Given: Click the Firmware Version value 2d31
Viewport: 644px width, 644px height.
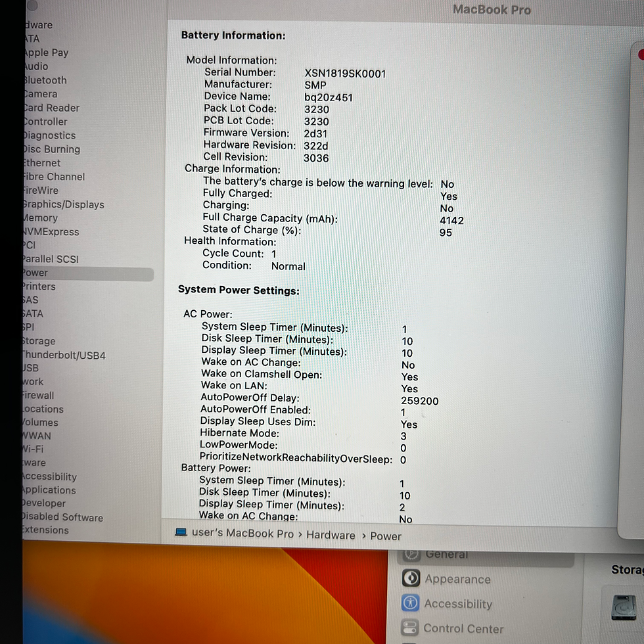Looking at the screenshot, I should pyautogui.click(x=315, y=134).
